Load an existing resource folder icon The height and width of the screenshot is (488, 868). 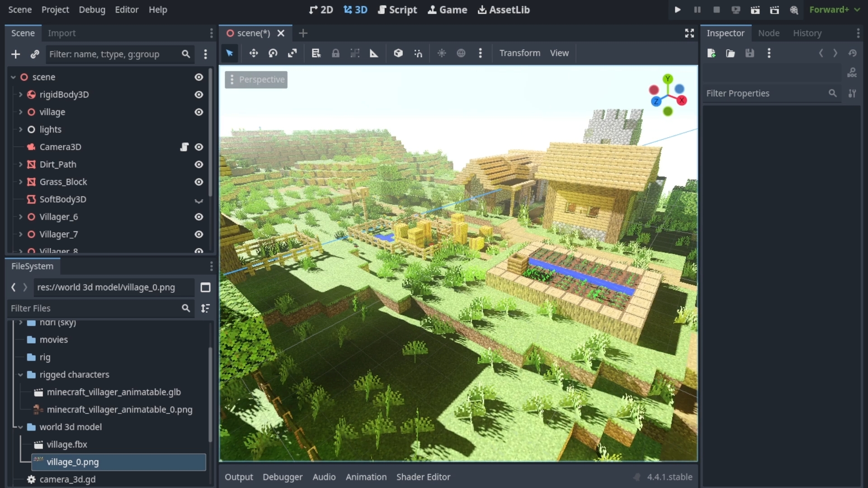[x=730, y=53]
